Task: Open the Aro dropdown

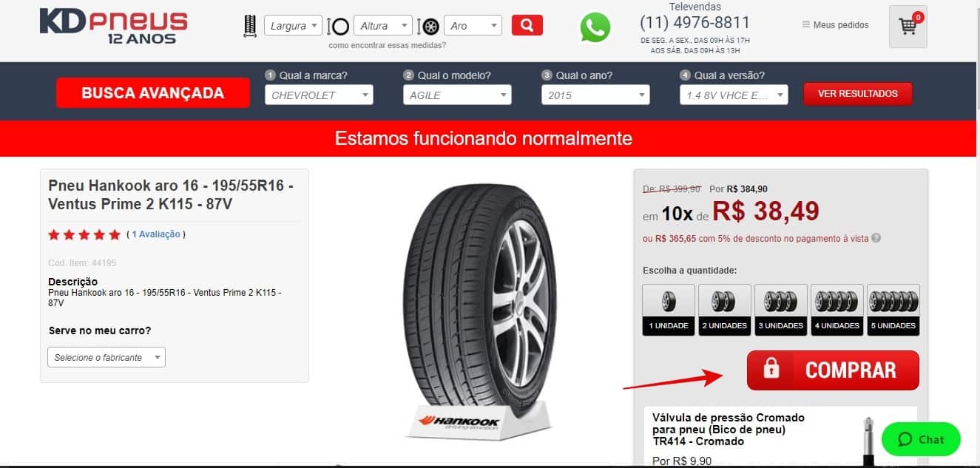Action: (473, 26)
